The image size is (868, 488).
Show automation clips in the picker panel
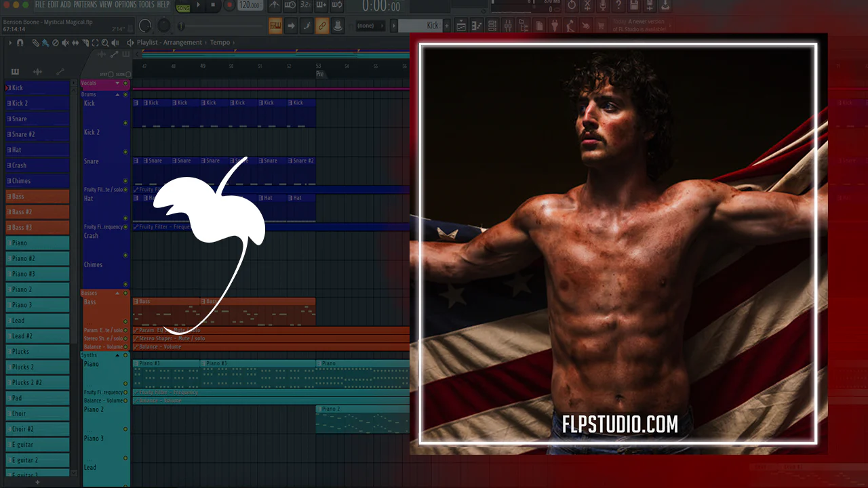click(x=60, y=72)
